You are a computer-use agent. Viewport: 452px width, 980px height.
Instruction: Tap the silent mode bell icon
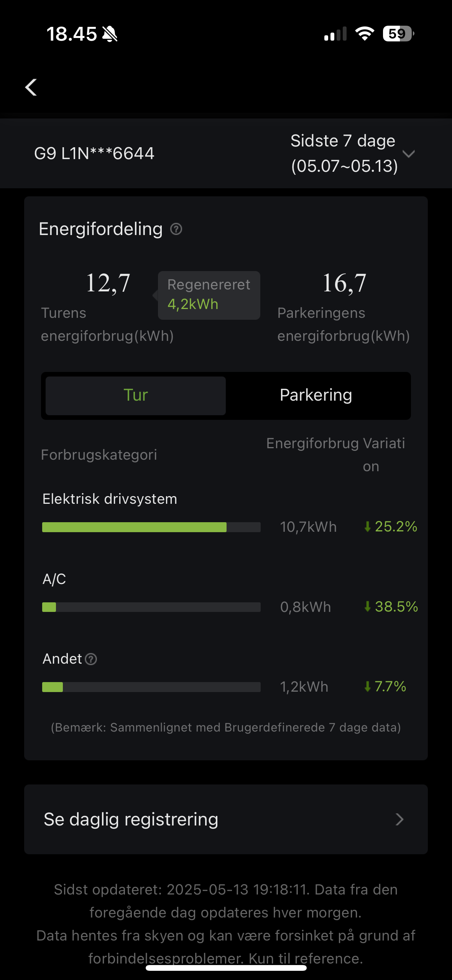[x=110, y=34]
